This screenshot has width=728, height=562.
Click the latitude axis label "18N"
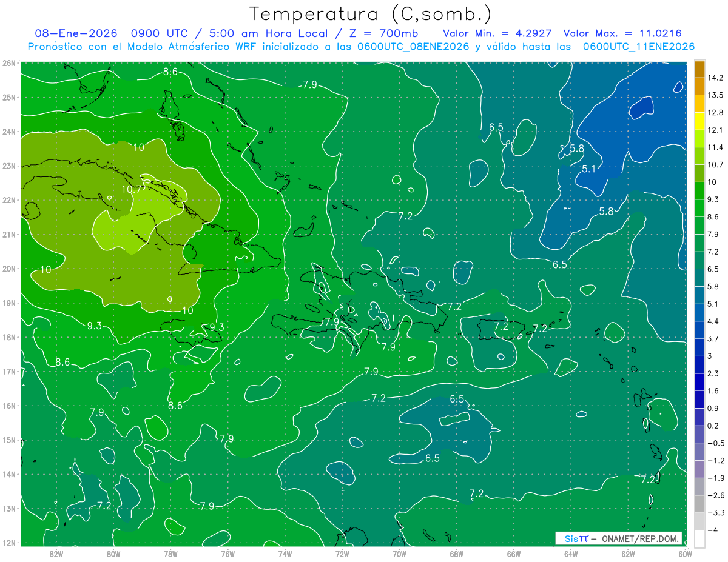point(8,337)
